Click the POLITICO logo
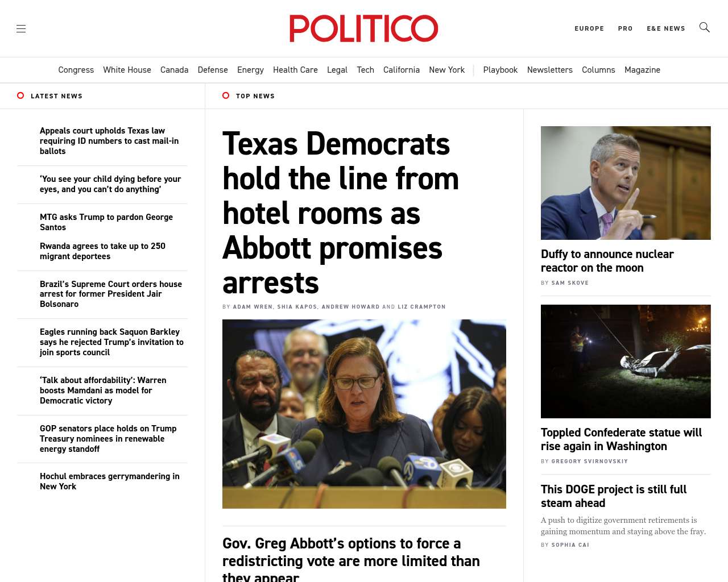This screenshot has height=582, width=728. [364, 28]
